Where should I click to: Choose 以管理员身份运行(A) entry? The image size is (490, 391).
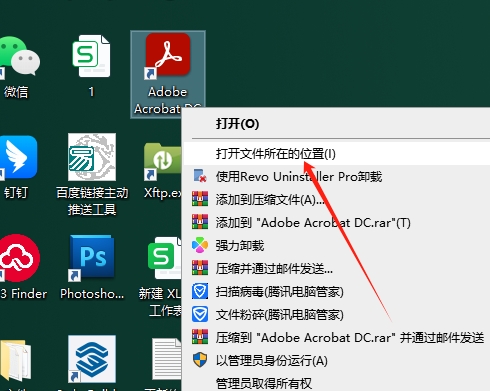pos(337,361)
